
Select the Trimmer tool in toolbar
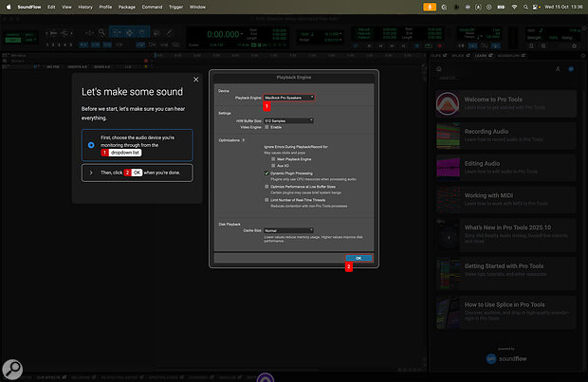coord(117,33)
